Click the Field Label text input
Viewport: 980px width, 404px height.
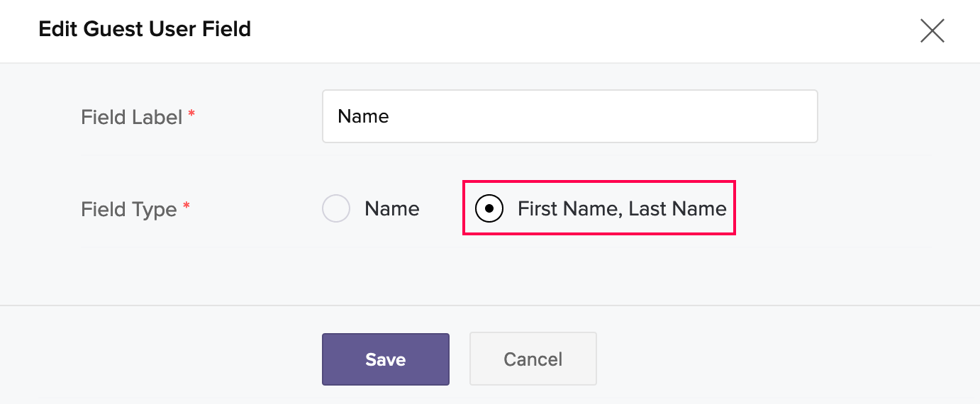[569, 116]
